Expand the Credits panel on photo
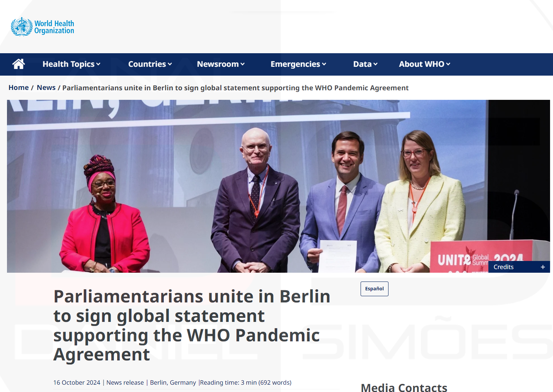The width and height of the screenshot is (553, 392). 519,267
